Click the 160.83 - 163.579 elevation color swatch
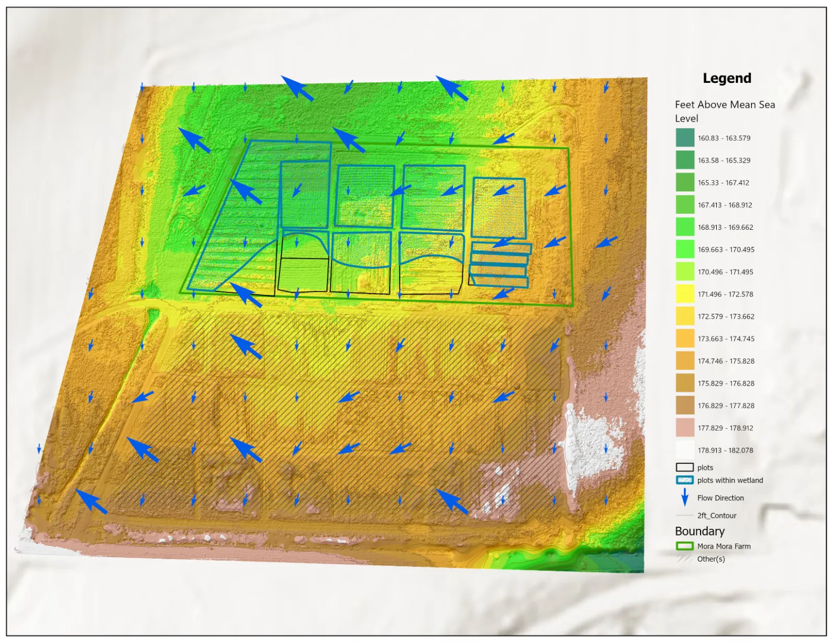Image resolution: width=834 pixels, height=644 pixels. click(685, 138)
